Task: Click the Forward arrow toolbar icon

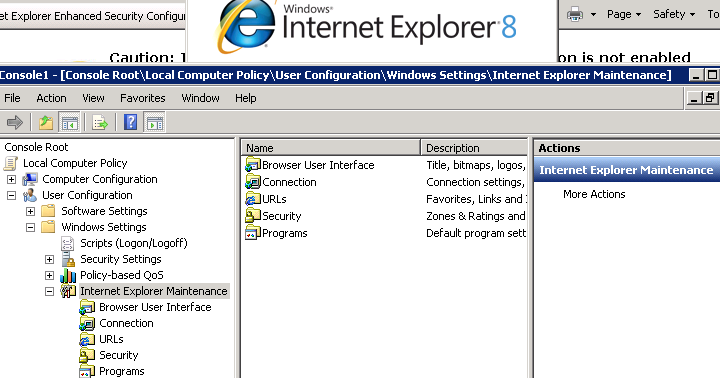Action: (x=15, y=123)
